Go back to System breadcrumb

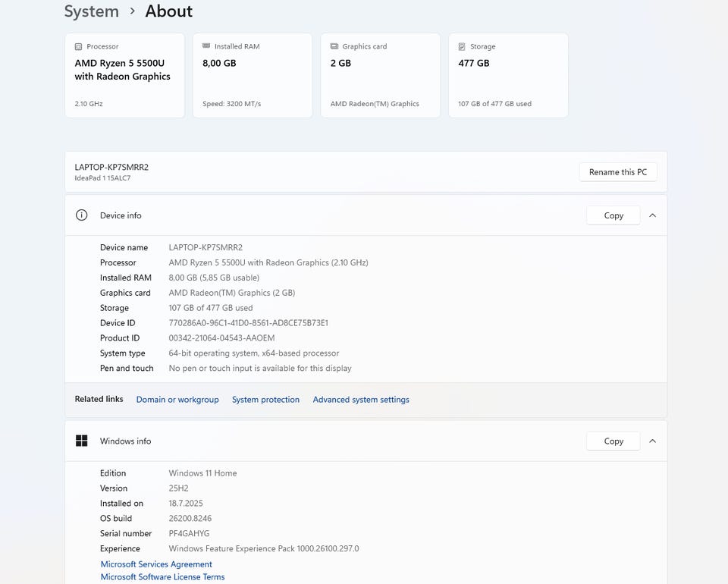coord(92,11)
